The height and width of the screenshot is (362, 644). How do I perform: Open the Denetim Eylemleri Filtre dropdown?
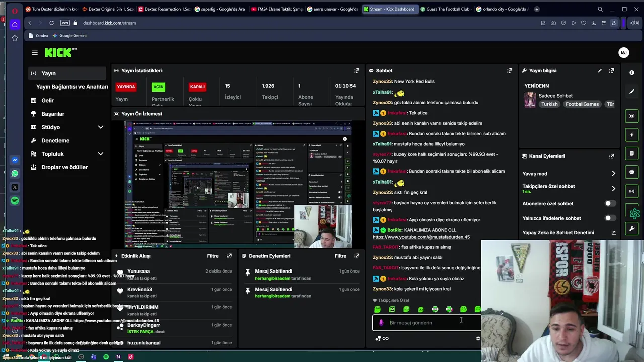click(x=340, y=256)
